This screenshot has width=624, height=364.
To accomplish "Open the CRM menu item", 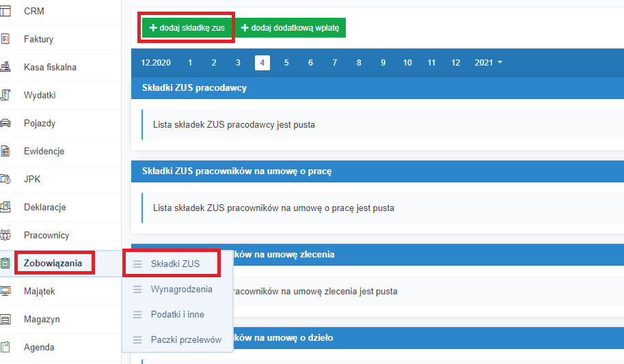I will pyautogui.click(x=33, y=11).
